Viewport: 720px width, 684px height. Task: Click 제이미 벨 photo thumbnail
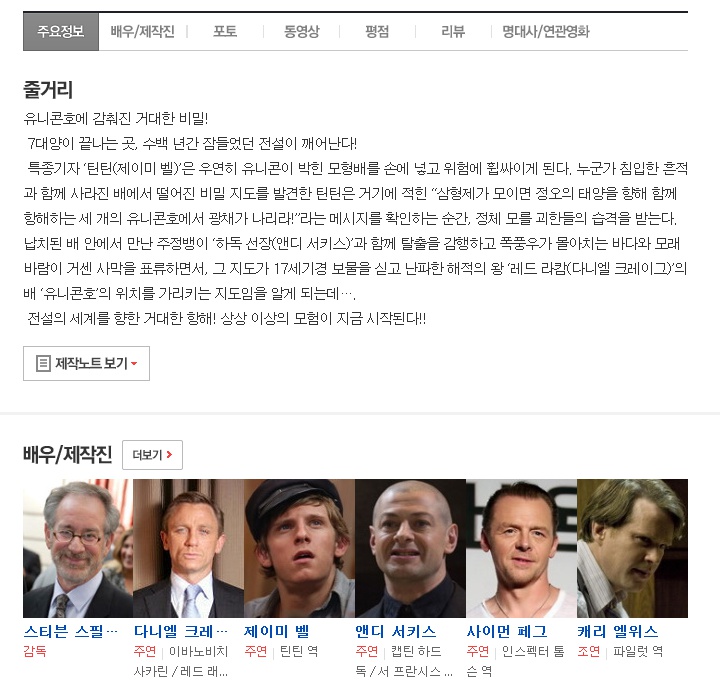pos(300,549)
